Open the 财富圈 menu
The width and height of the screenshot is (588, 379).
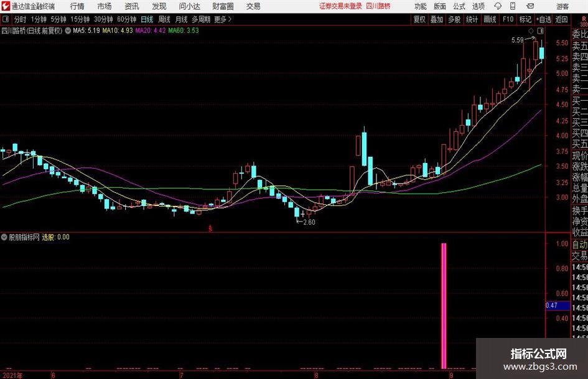(223, 6)
